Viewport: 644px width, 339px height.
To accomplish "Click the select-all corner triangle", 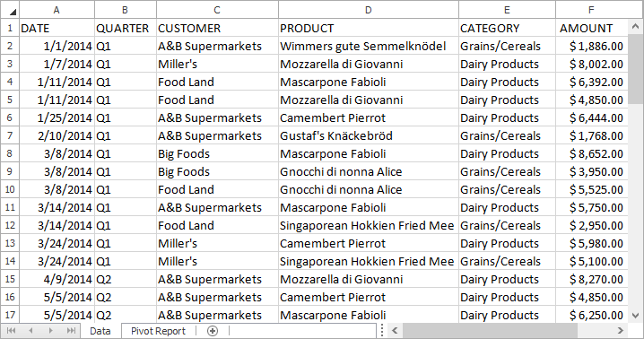I will tap(13, 12).
